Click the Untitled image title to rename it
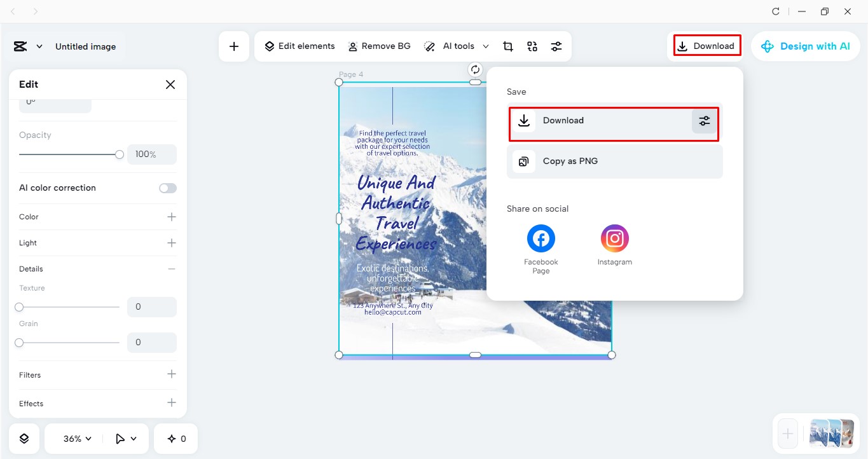Image resolution: width=868 pixels, height=459 pixels. pyautogui.click(x=85, y=46)
